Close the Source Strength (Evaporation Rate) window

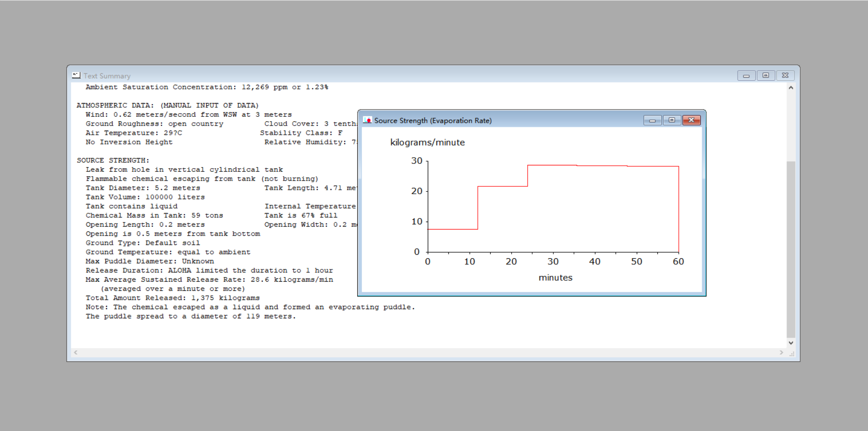click(691, 120)
